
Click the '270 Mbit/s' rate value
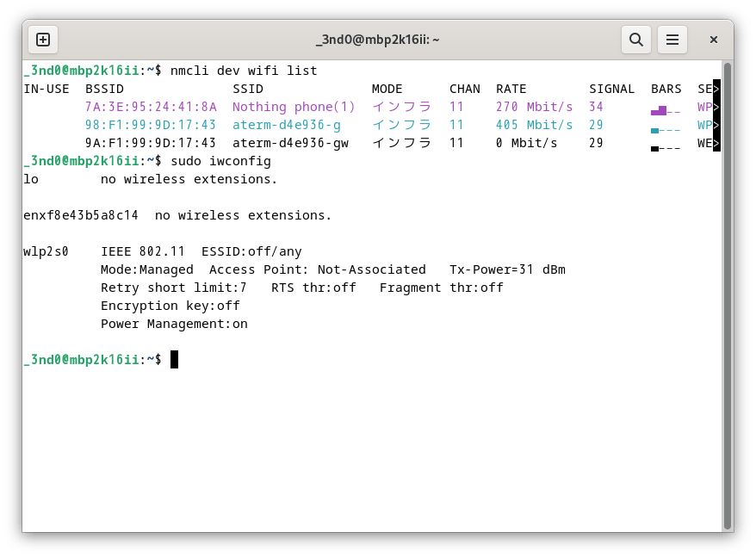click(534, 107)
